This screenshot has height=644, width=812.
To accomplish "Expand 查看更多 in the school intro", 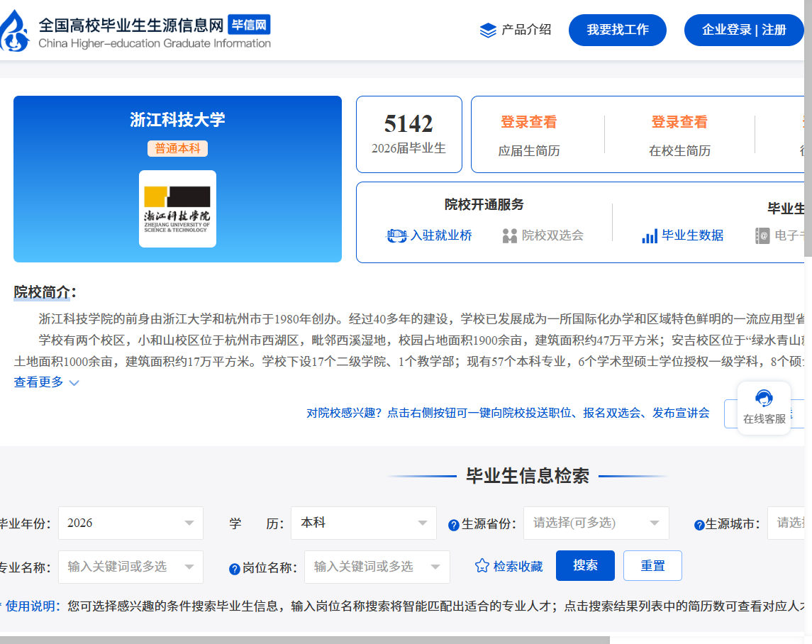I will click(x=46, y=382).
